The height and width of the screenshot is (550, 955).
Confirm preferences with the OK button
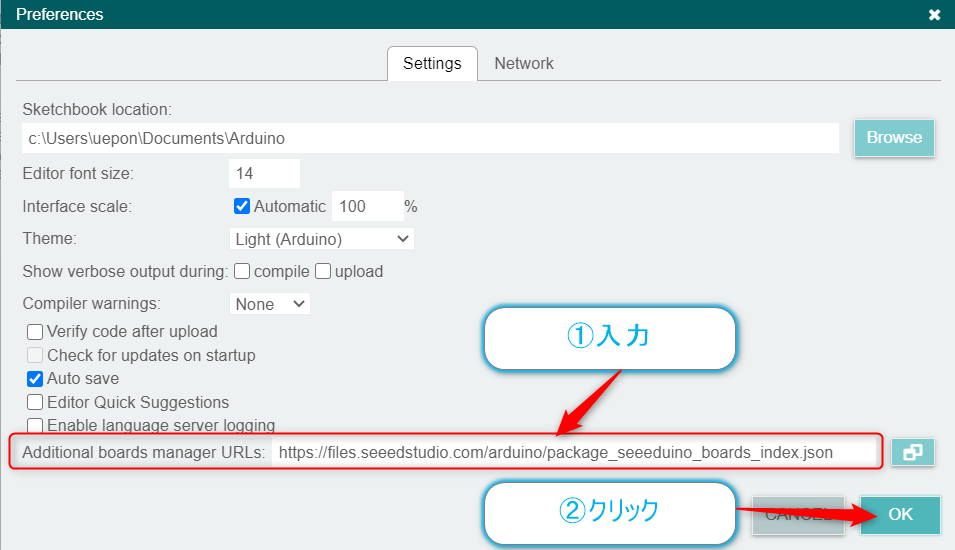pyautogui.click(x=900, y=515)
